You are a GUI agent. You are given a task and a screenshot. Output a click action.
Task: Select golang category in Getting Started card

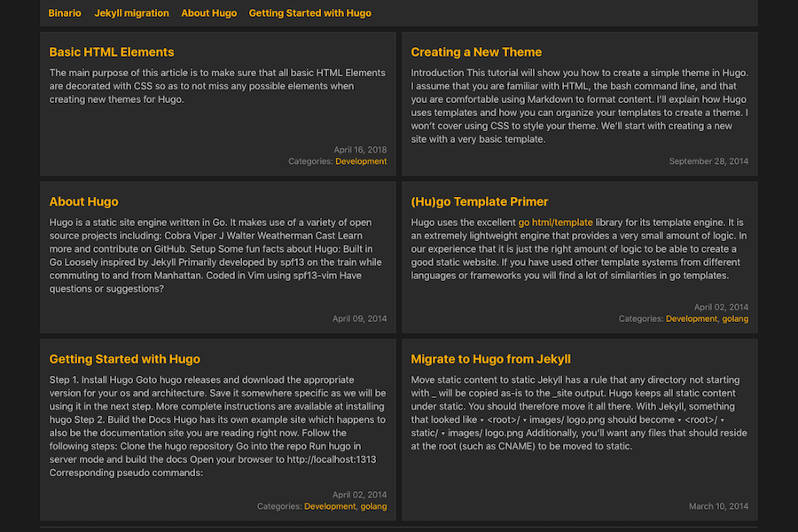click(373, 506)
